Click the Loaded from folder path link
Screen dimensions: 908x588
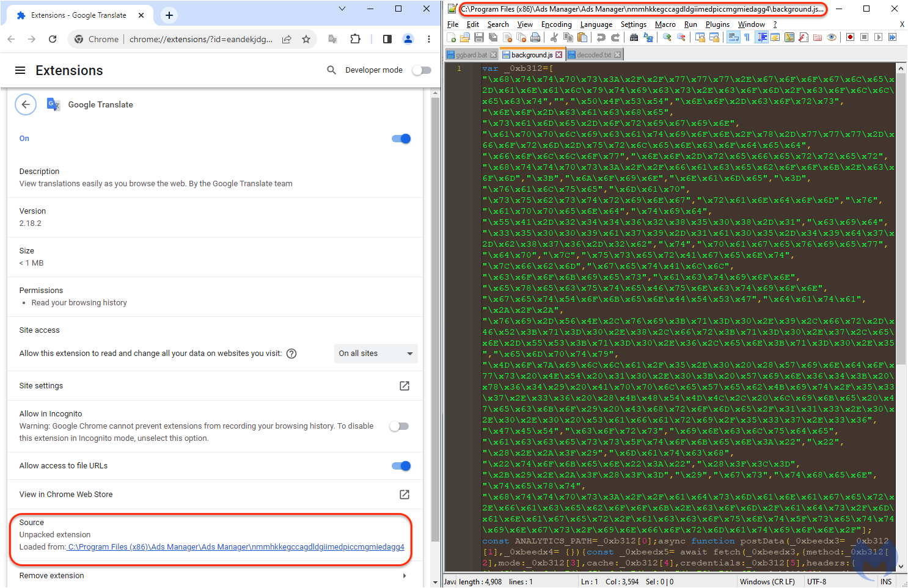pyautogui.click(x=236, y=547)
